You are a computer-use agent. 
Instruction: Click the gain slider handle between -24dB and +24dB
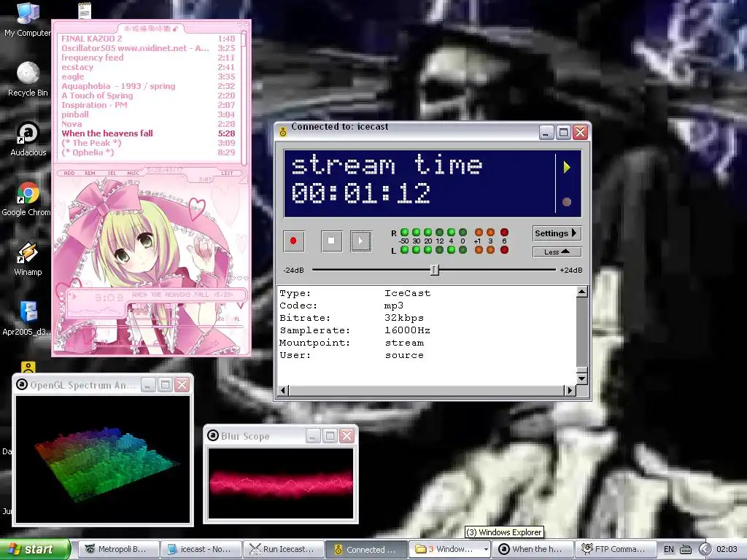pos(435,270)
